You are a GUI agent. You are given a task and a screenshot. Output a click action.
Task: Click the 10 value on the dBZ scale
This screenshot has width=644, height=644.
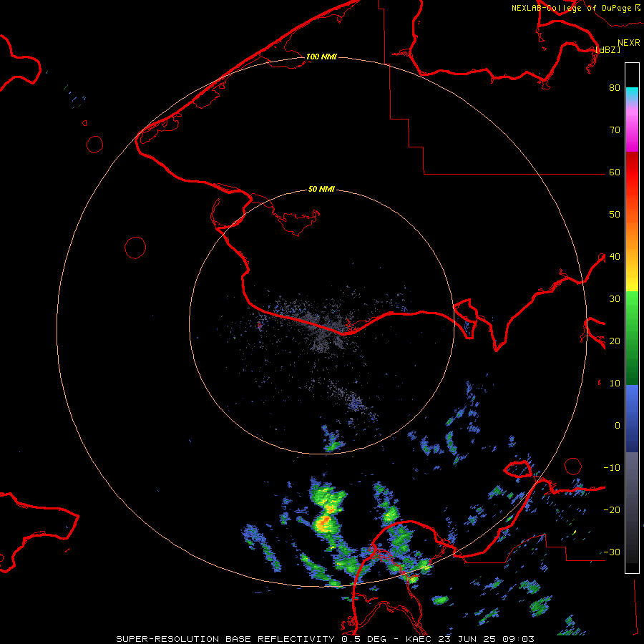pyautogui.click(x=615, y=384)
